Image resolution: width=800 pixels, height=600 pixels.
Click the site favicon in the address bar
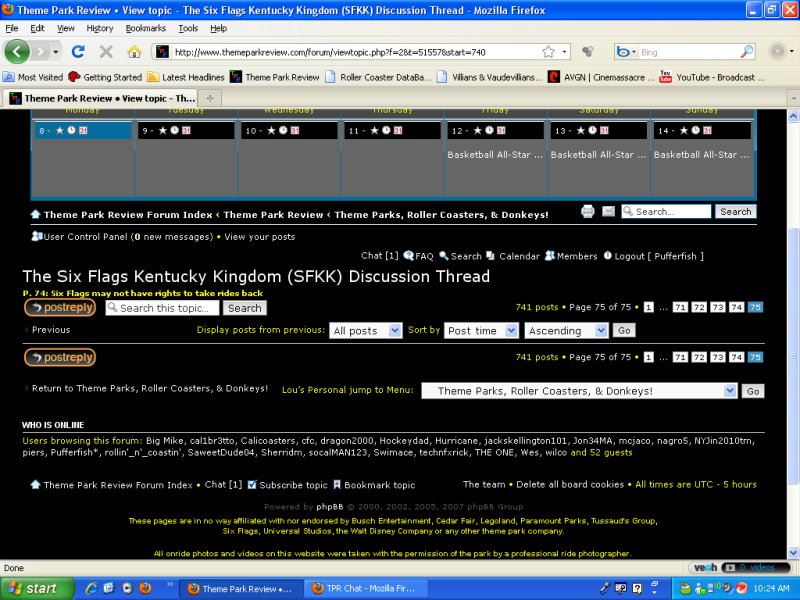pyautogui.click(x=162, y=52)
